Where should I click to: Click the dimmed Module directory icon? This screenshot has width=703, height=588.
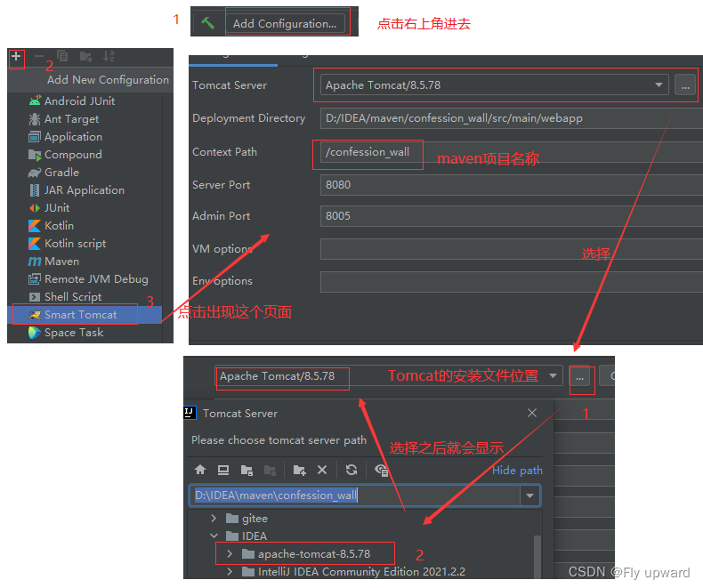click(270, 470)
